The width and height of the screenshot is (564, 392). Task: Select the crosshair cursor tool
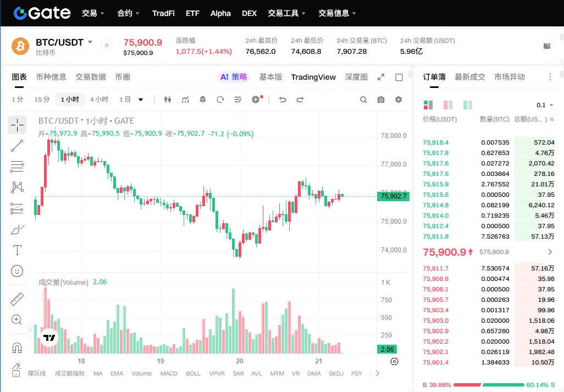17,125
